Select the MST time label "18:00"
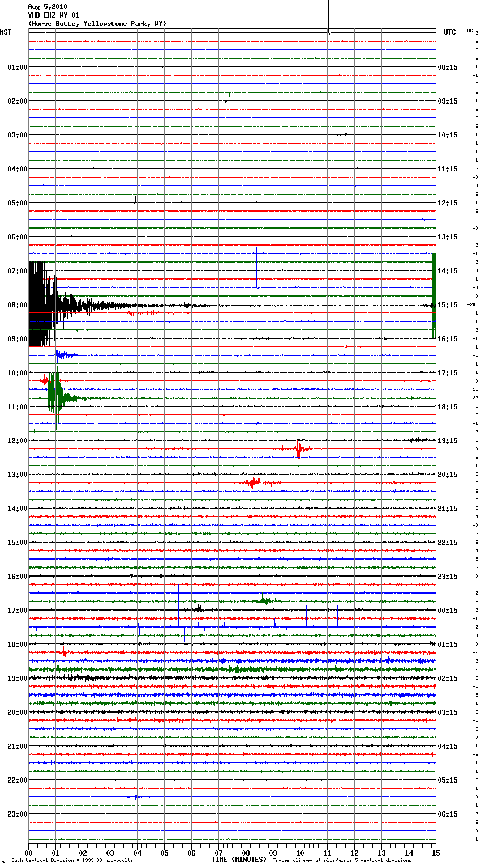The height and width of the screenshot is (868, 481). click(x=18, y=644)
